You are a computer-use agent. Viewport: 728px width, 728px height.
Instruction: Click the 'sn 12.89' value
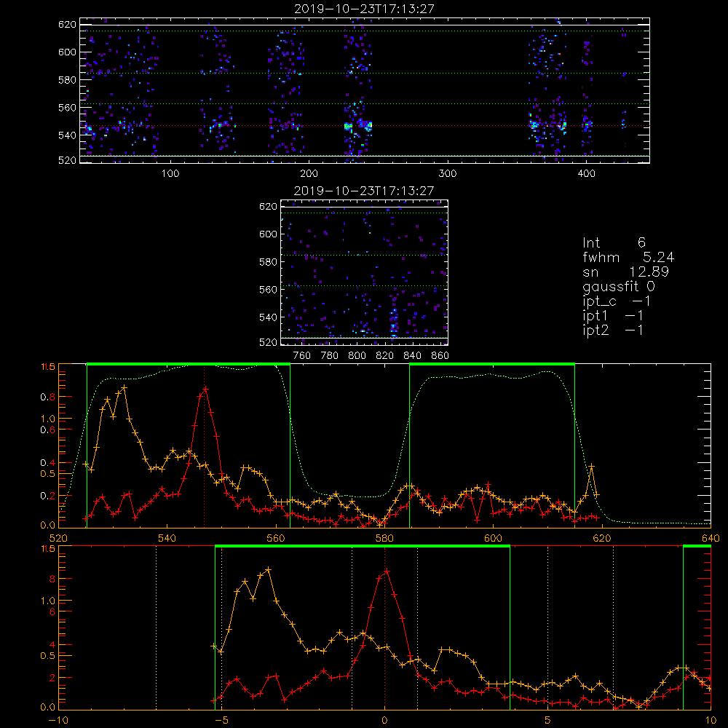(x=625, y=272)
